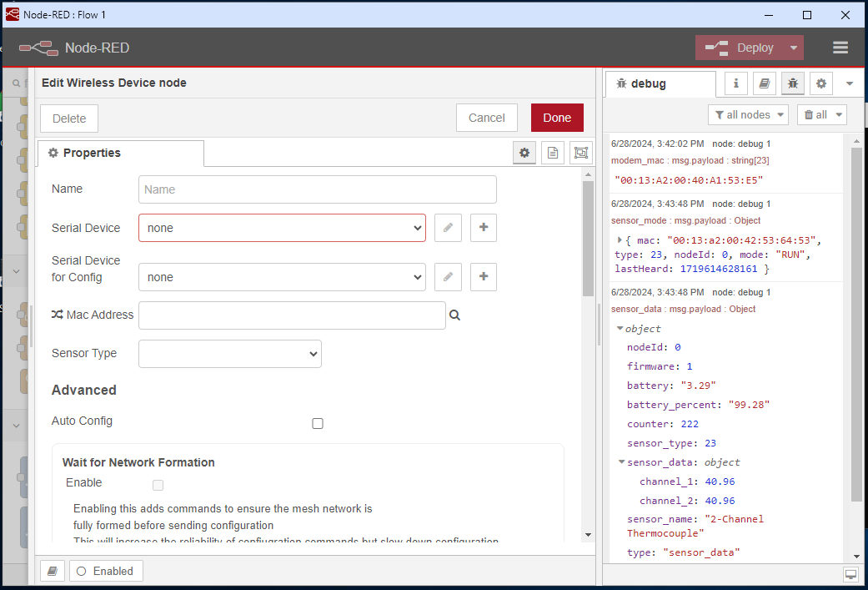Toggle the node Enabled state button

[106, 571]
